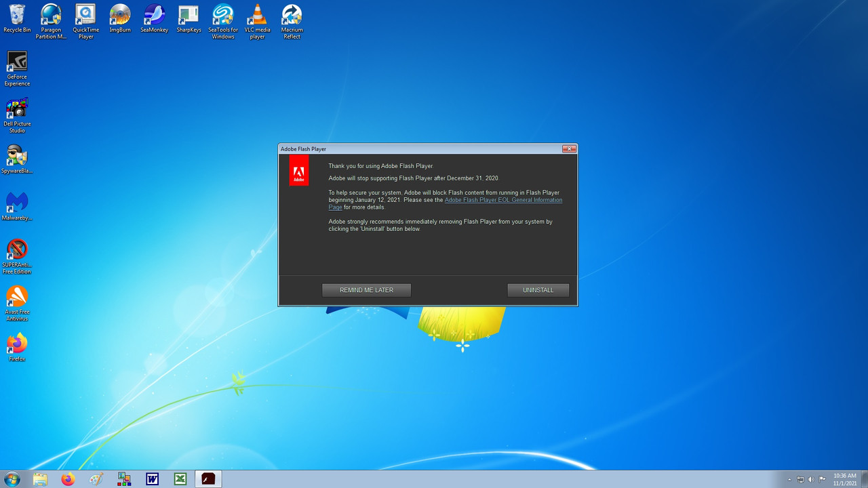Image resolution: width=868 pixels, height=488 pixels.
Task: Open the network tray icon
Action: [x=801, y=480]
